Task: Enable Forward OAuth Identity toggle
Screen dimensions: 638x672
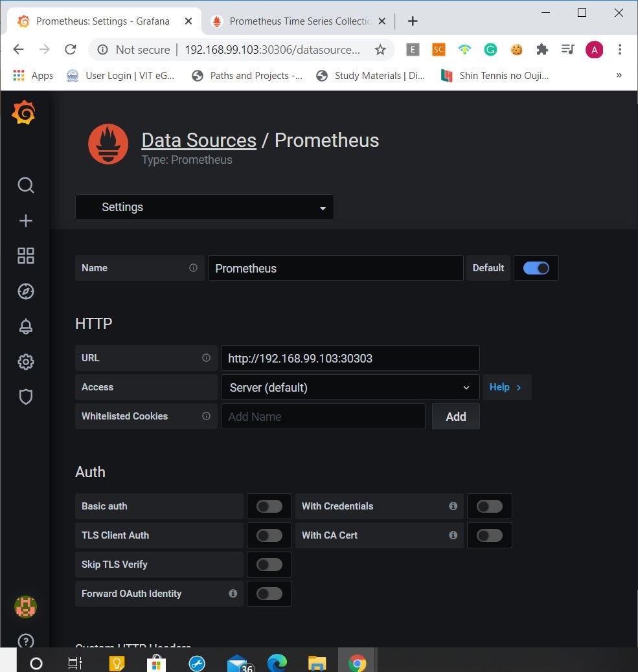Action: (x=269, y=594)
